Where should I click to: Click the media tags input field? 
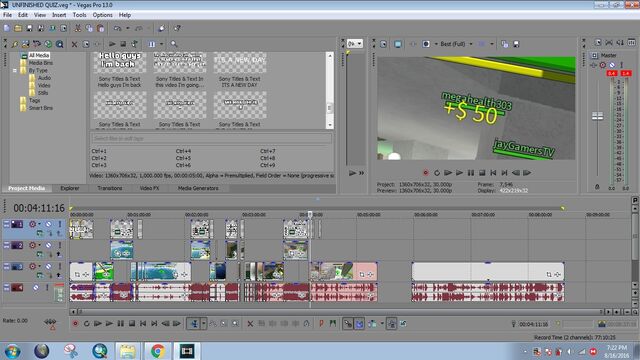click(211, 138)
